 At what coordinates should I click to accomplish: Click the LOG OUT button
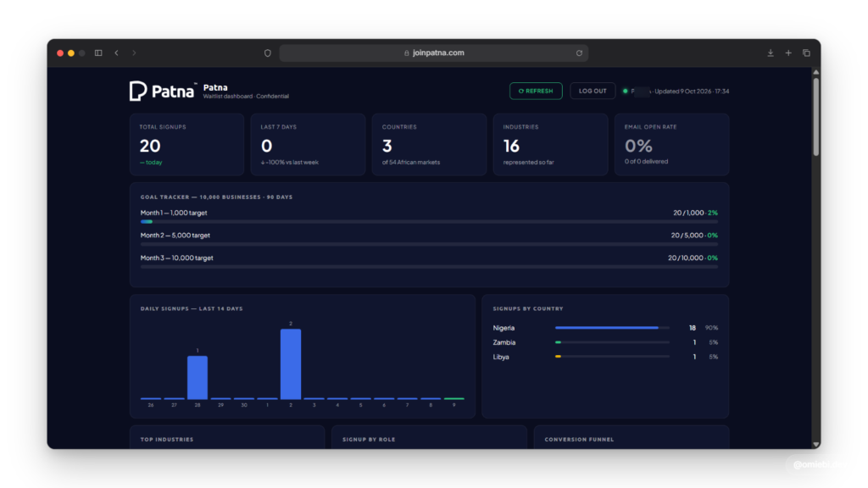(x=593, y=91)
